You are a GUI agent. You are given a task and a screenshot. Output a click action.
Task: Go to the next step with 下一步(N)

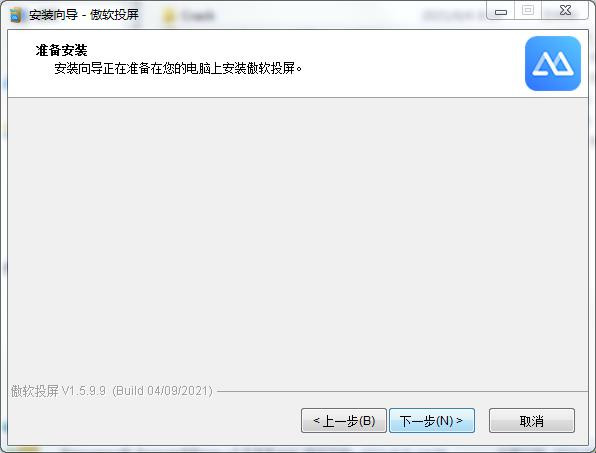[x=432, y=421]
